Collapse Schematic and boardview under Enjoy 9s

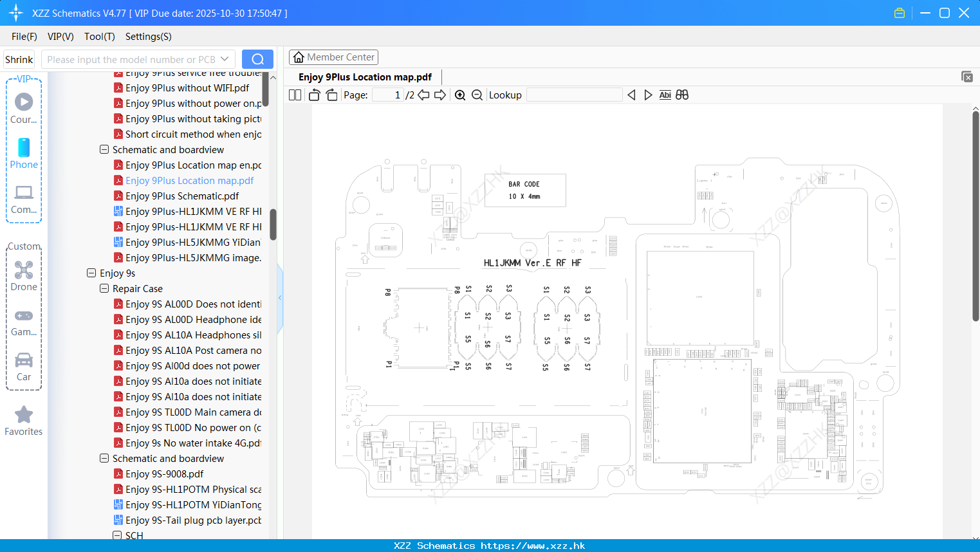pyautogui.click(x=104, y=458)
